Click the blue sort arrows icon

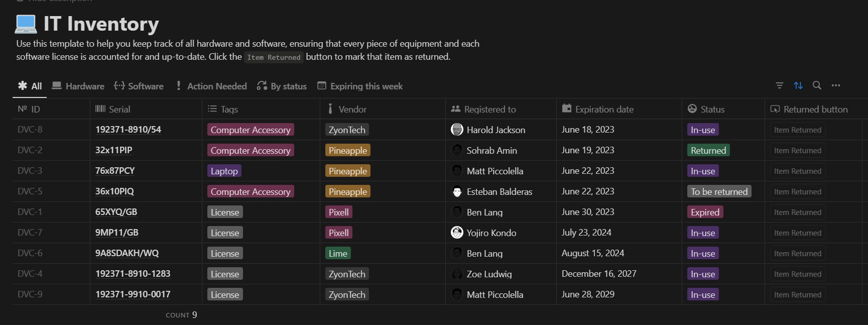[x=798, y=85]
